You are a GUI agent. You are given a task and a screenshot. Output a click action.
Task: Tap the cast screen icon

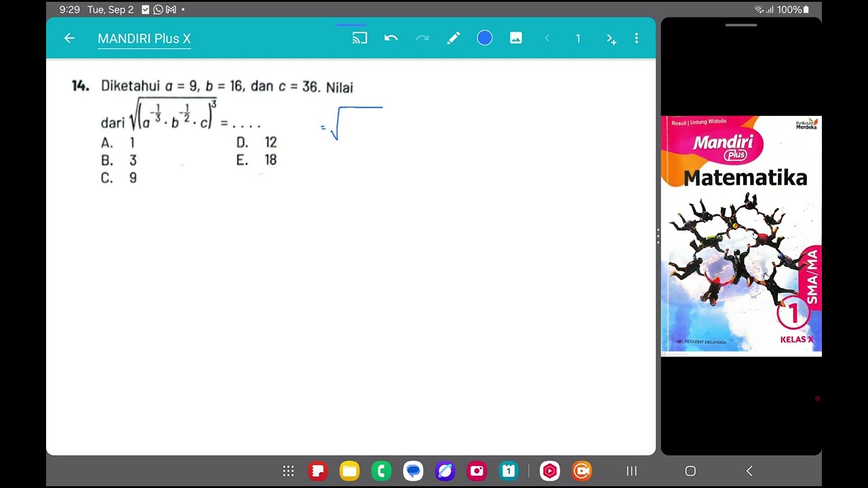tap(359, 39)
